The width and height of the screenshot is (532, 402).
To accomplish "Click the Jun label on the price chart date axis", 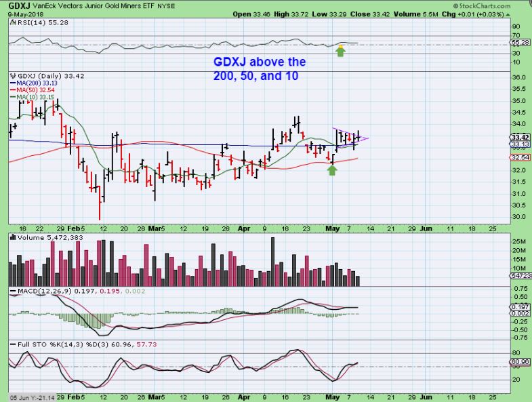I will (426, 228).
